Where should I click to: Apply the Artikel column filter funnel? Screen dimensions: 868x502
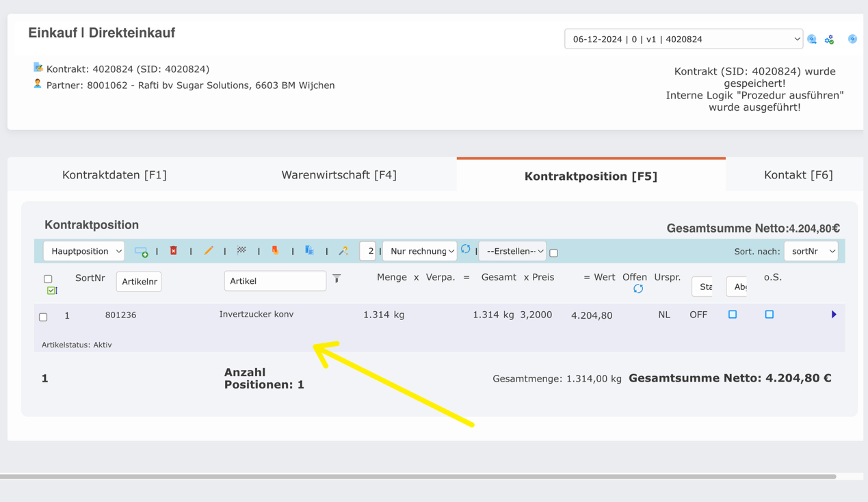(336, 278)
